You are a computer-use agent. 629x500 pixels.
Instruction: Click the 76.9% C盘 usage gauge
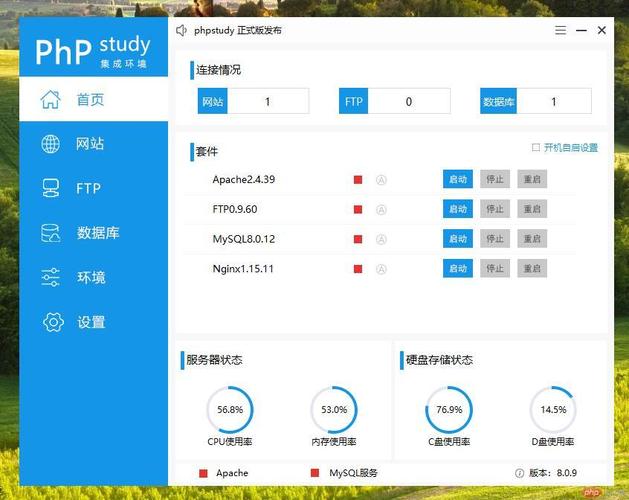tap(449, 410)
